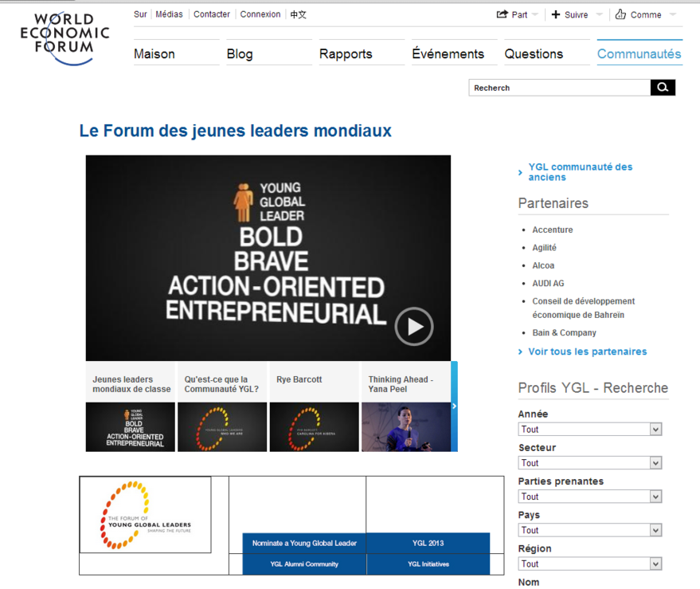Click the thumbs-up icon beside Comme
700x589 pixels.
click(x=620, y=14)
